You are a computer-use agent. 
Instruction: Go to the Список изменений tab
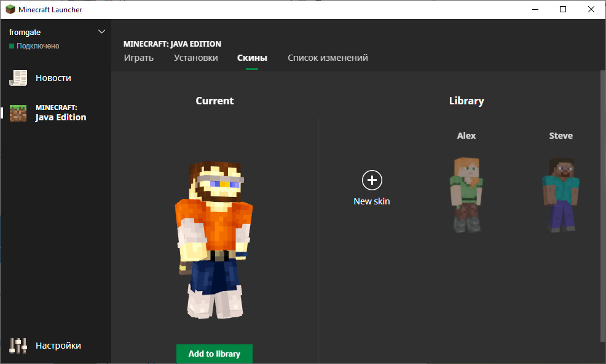[x=328, y=58]
